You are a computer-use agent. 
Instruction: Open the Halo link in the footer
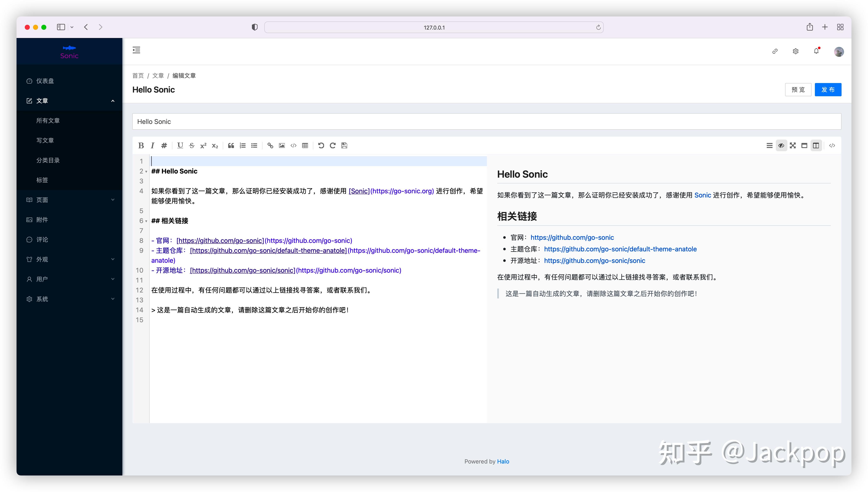tap(503, 461)
